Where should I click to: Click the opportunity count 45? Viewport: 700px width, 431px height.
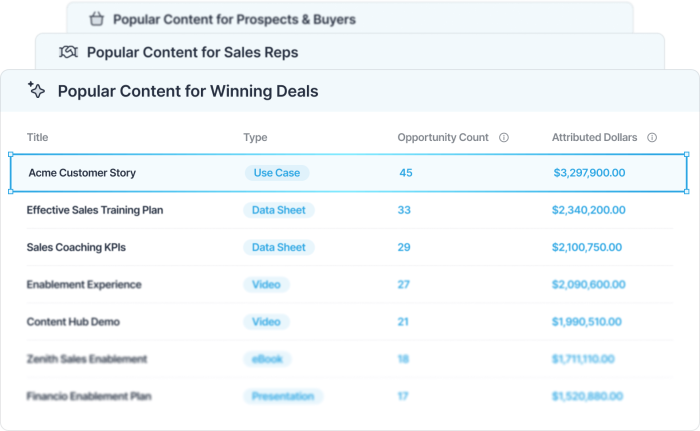tap(406, 173)
